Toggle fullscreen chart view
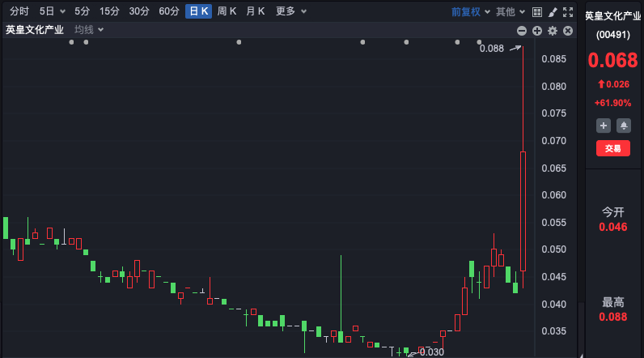The image size is (644, 358). pos(568,12)
